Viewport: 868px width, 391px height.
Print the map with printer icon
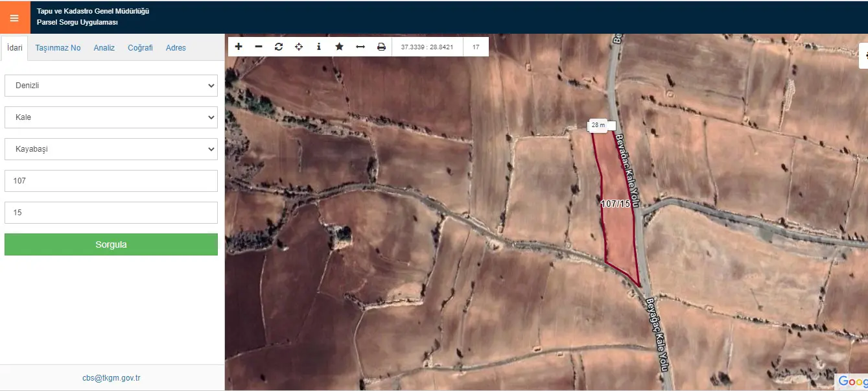pyautogui.click(x=381, y=47)
